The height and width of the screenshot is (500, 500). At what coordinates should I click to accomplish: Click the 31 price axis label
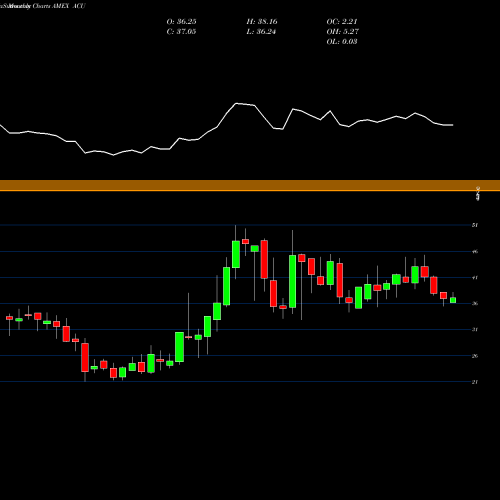475,330
